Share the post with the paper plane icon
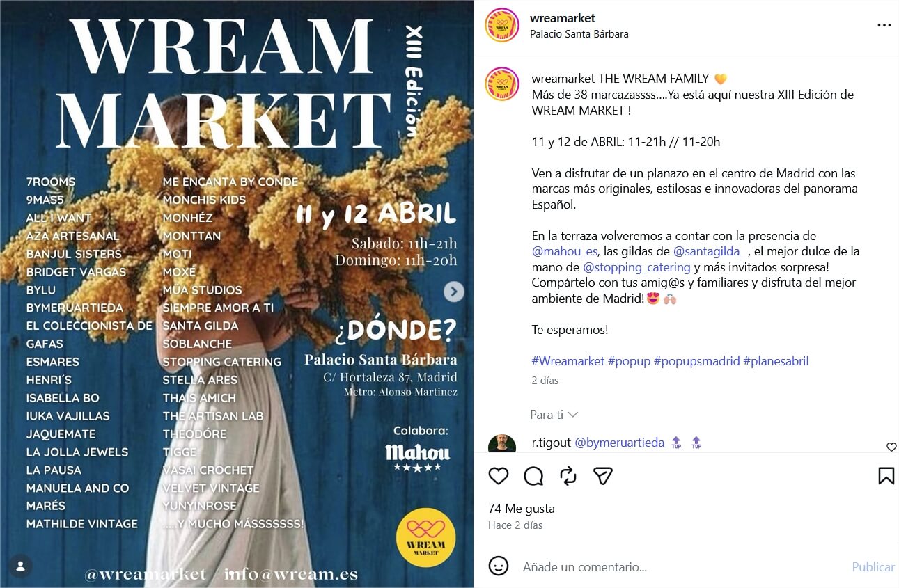The height and width of the screenshot is (588, 899). click(603, 476)
